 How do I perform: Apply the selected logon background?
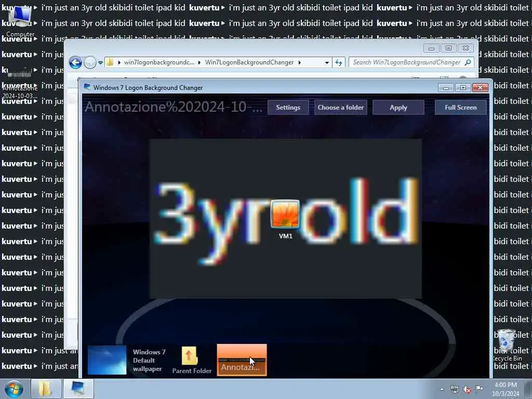[x=398, y=108]
